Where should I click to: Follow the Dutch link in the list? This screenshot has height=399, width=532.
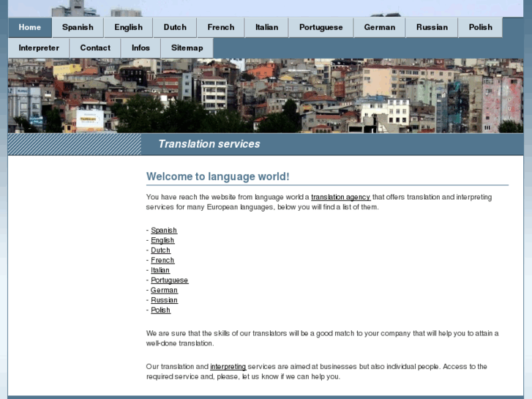click(160, 250)
